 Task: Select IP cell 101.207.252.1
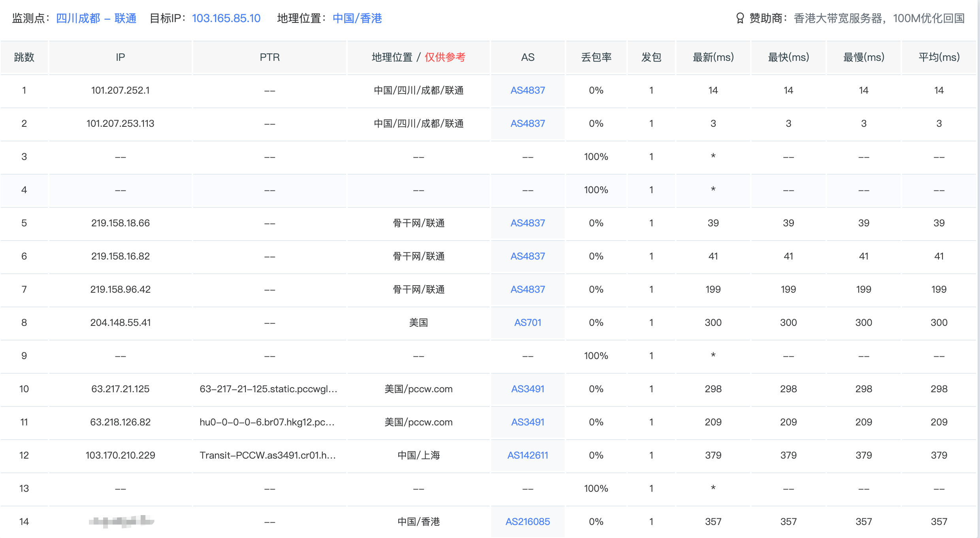pyautogui.click(x=121, y=90)
